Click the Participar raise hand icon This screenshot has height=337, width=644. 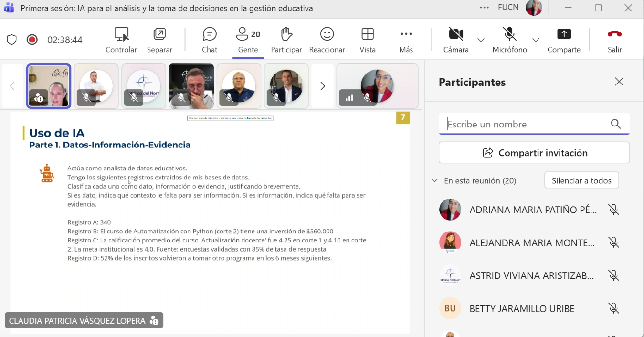[286, 34]
